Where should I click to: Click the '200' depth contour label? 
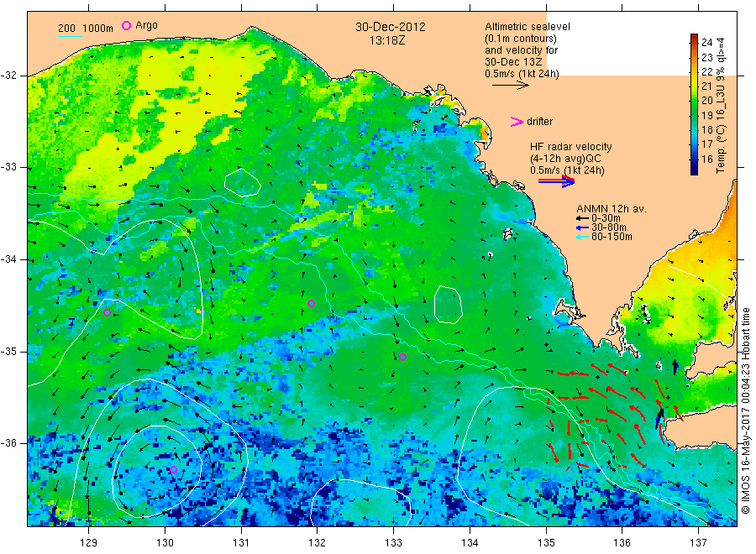(66, 29)
